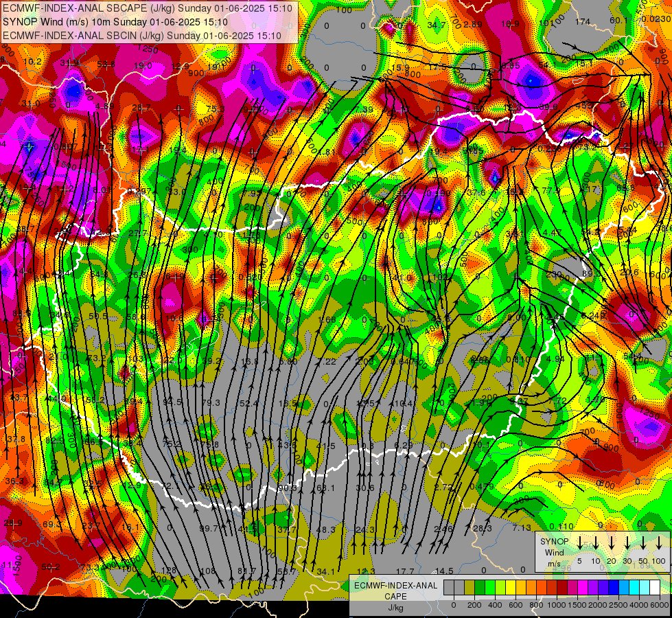Click the 99.7 value on the map
This screenshot has width=672, height=618.
click(209, 528)
